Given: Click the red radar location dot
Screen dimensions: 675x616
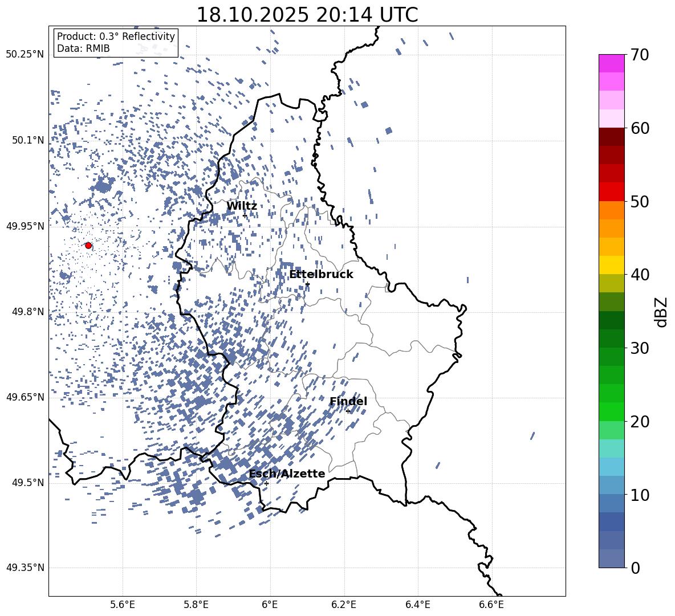Looking at the screenshot, I should coord(88,246).
